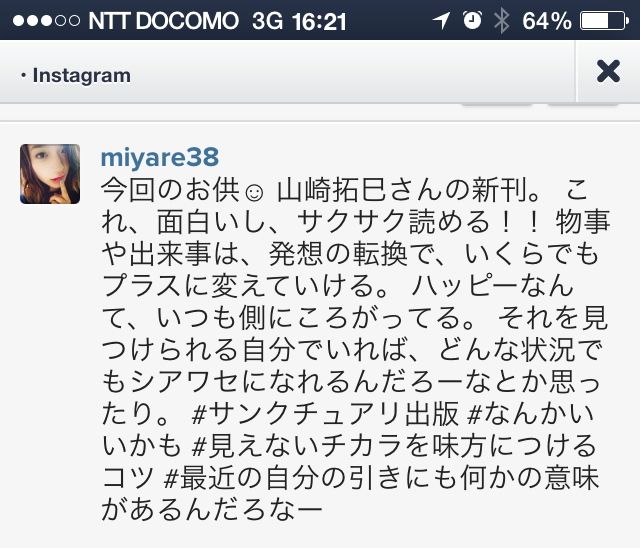
Task: Tap the signal strength dots
Action: pyautogui.click(x=46, y=20)
